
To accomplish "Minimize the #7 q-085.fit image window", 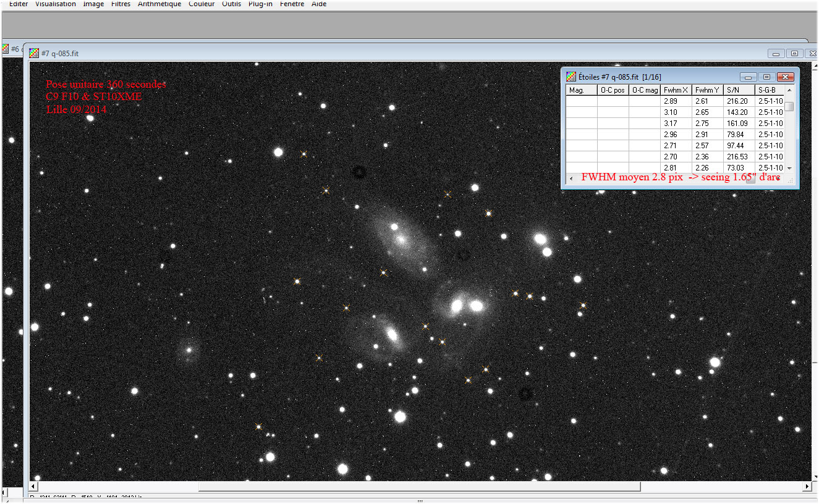I will [777, 54].
